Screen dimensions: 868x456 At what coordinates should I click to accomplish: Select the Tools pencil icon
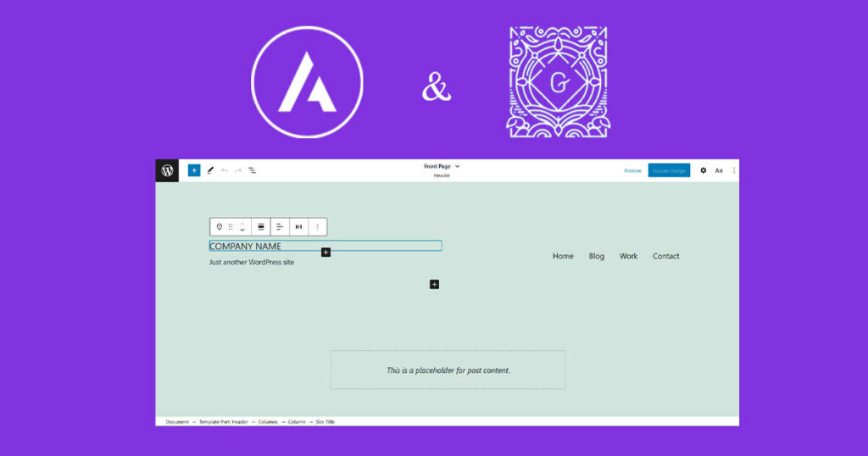click(210, 170)
